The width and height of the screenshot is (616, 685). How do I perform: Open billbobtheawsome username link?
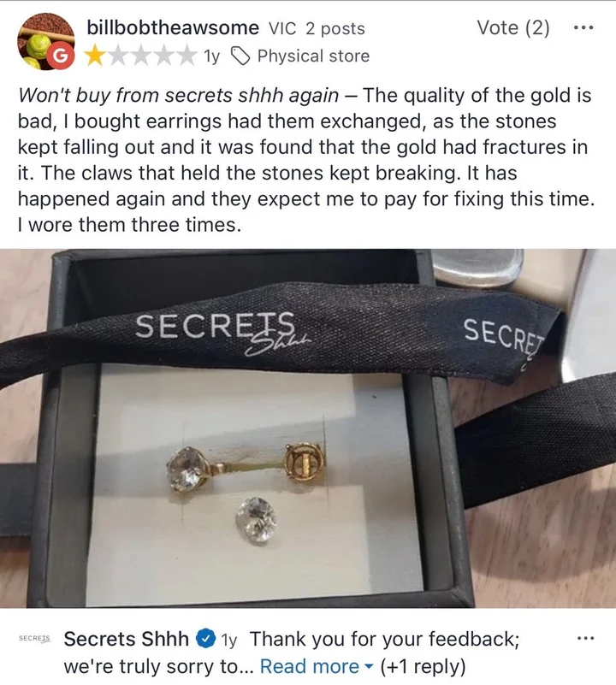click(x=173, y=28)
